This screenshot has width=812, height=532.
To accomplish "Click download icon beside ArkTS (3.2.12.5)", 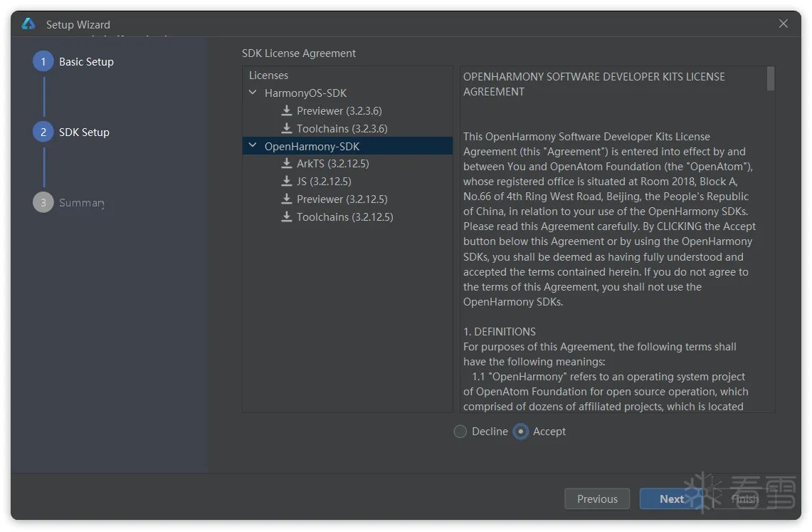I will tap(286, 163).
